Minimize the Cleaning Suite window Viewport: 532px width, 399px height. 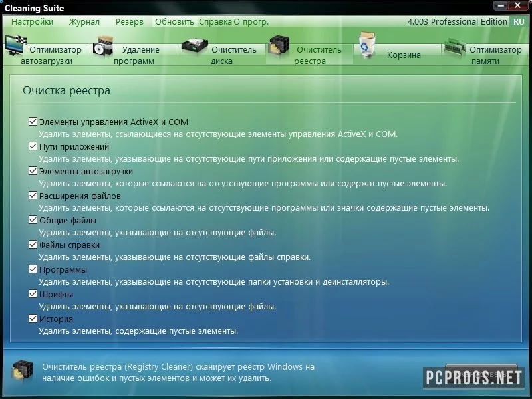pyautogui.click(x=501, y=5)
